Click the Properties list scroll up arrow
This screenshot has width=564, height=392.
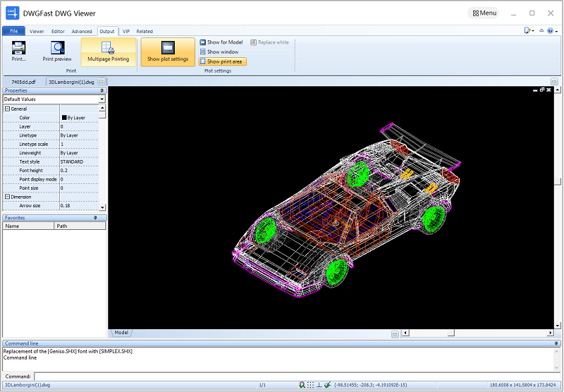pyautogui.click(x=102, y=108)
